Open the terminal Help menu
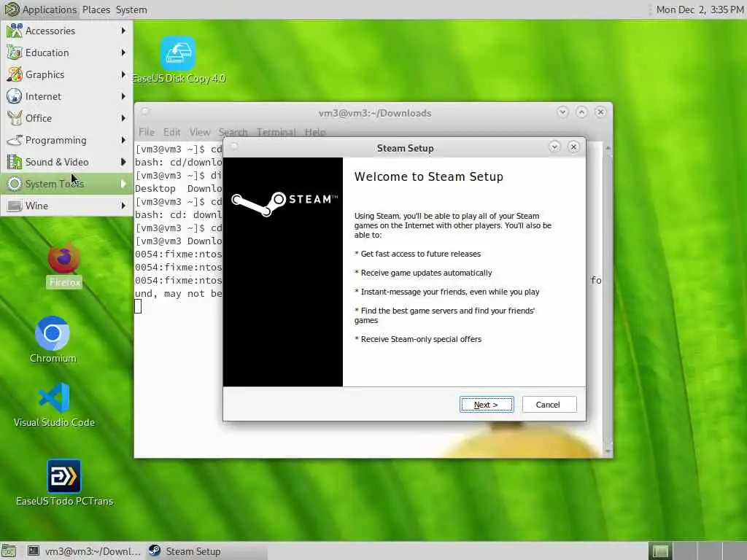747x560 pixels. (315, 132)
